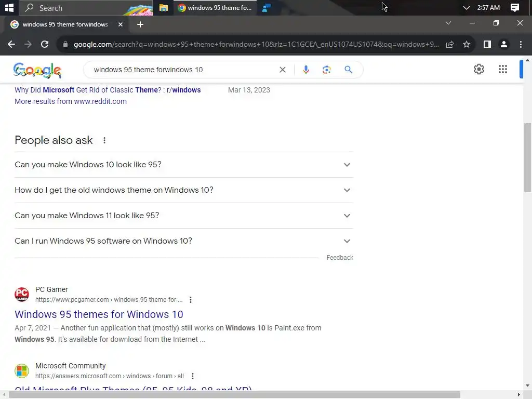Image resolution: width=532 pixels, height=399 pixels.
Task: Expand Can you make Windows 10 look like 95
Action: click(x=184, y=165)
